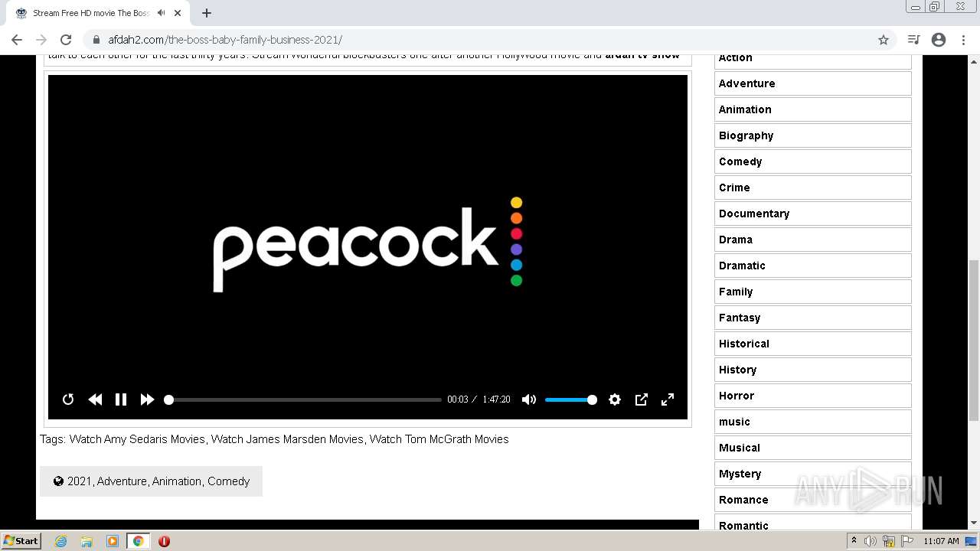
Task: Click the taskbar clock 11:07 AM
Action: 941,541
